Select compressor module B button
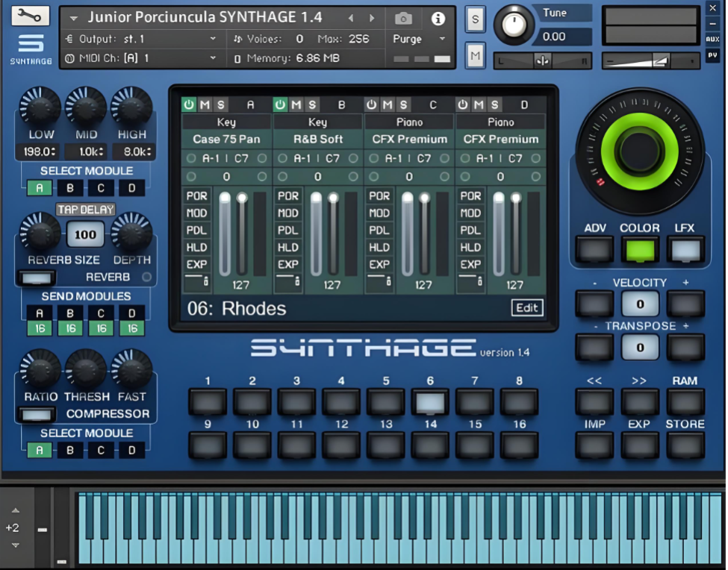This screenshot has height=570, width=728. [70, 451]
